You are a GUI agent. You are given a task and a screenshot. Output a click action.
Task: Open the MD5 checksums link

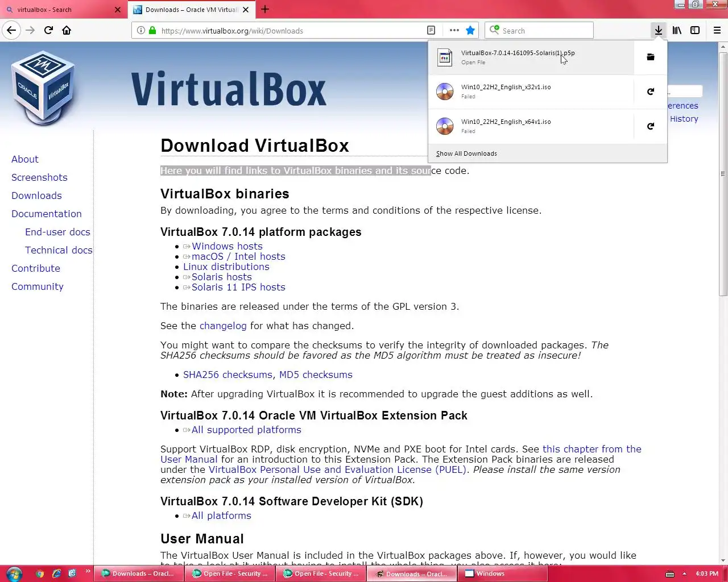316,375
